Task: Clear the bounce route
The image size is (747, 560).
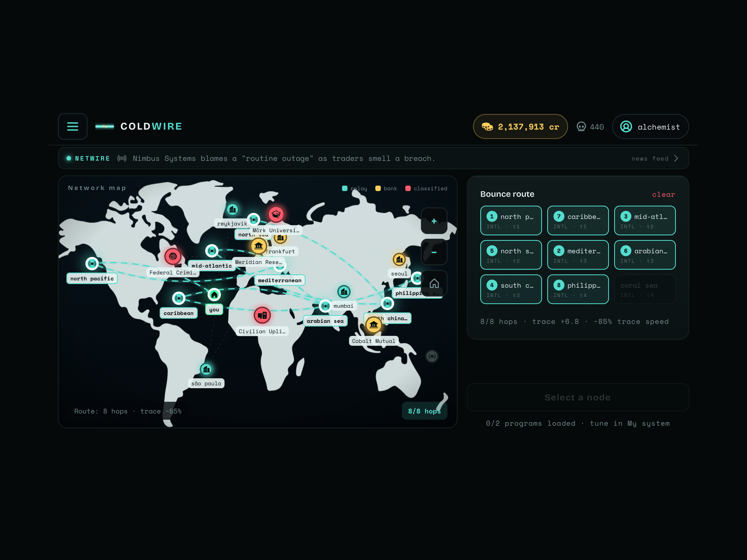Action: coord(663,195)
